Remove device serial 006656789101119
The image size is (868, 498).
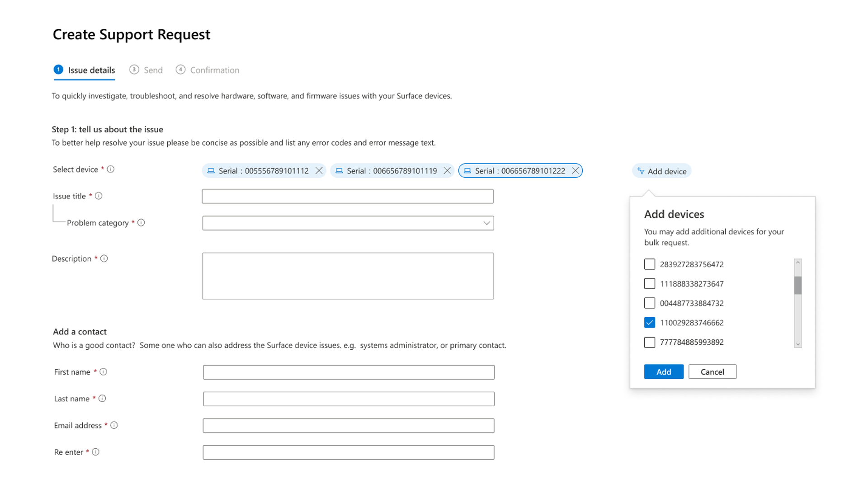[x=447, y=171]
